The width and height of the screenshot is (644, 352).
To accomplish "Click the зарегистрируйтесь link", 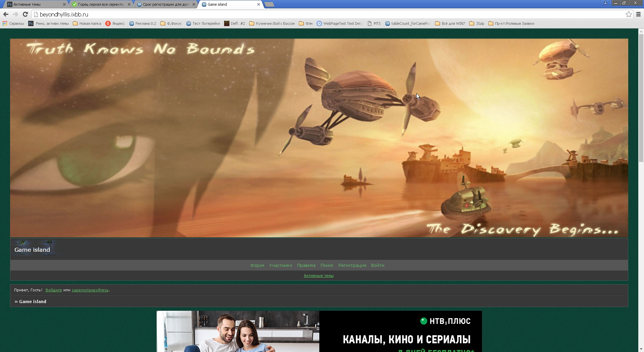I will tap(90, 290).
